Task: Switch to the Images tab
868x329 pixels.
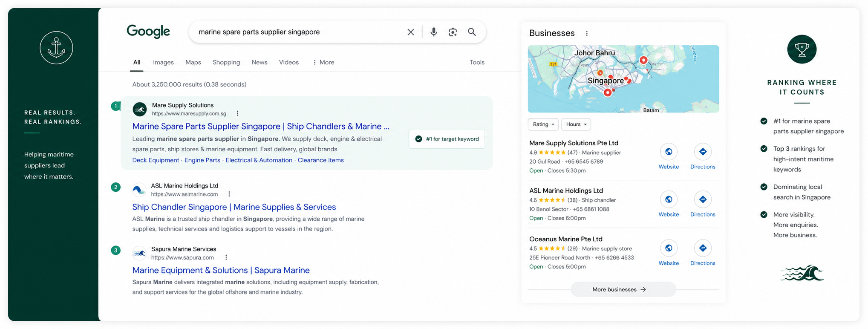Action: 163,62
